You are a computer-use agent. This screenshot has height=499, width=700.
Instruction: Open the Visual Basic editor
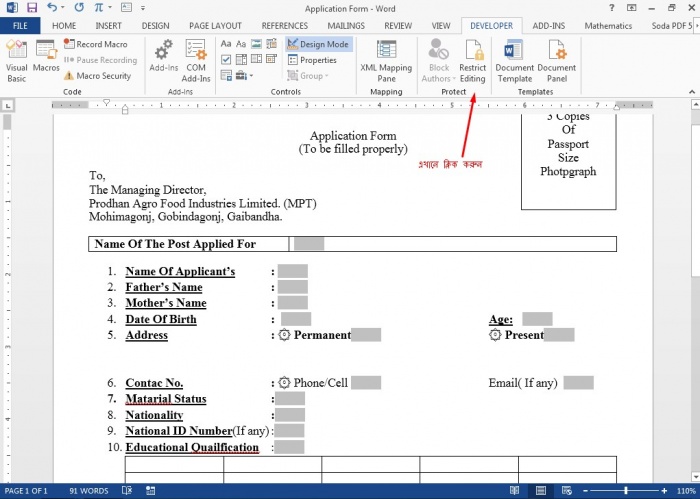pos(17,61)
